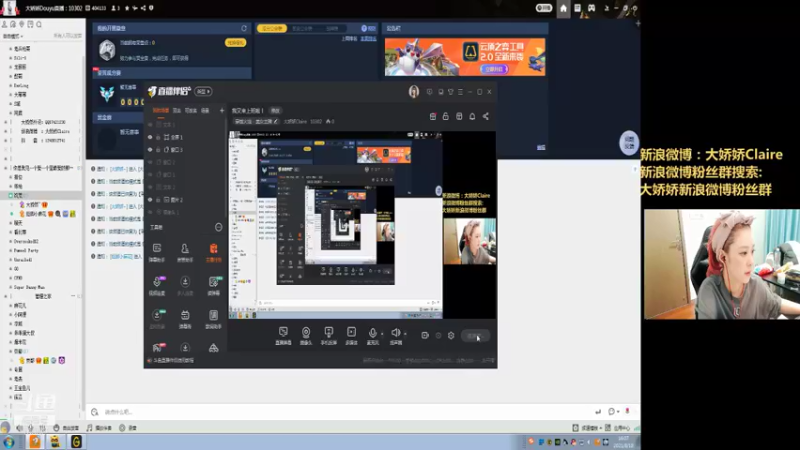Show the hidden 窗口2 source
Viewport: 800px width, 450px height.
click(x=150, y=162)
